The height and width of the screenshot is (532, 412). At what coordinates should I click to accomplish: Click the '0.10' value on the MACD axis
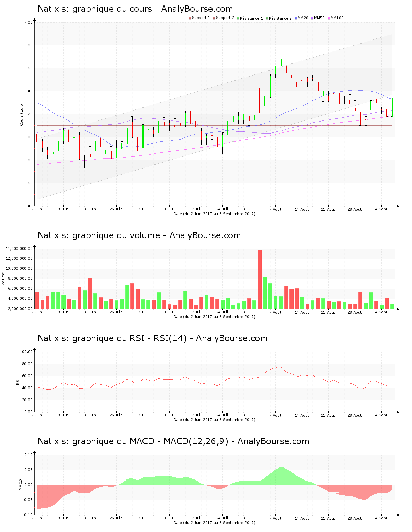coord(28,455)
